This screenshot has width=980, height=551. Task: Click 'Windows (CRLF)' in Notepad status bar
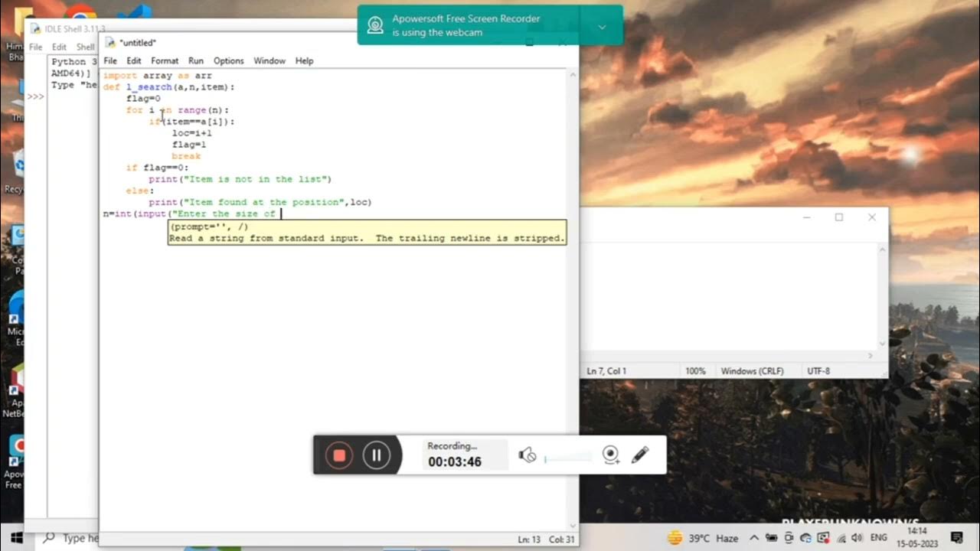click(x=752, y=371)
